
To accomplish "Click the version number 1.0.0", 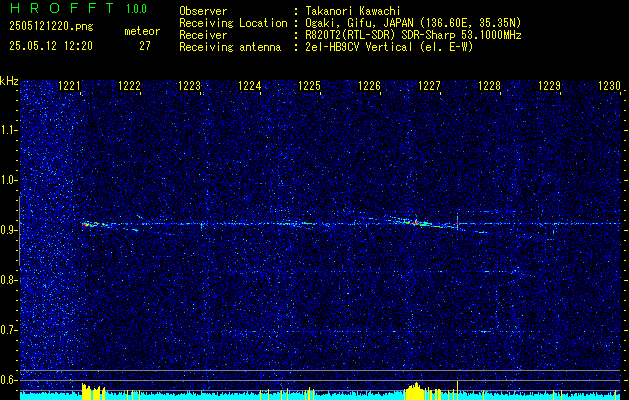I will click(x=136, y=9).
